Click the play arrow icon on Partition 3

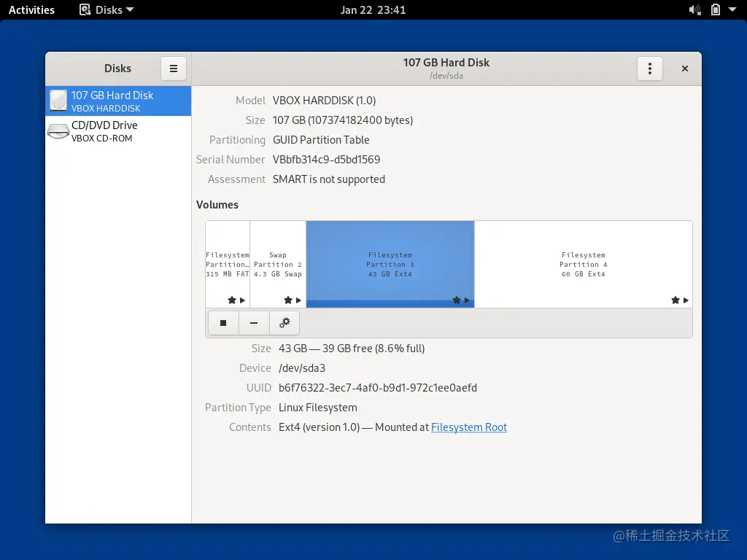click(468, 300)
